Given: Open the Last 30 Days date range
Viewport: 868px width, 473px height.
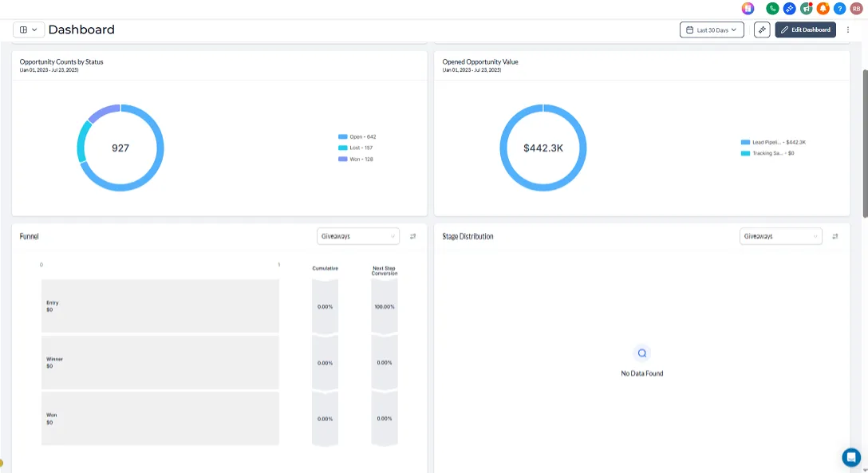Looking at the screenshot, I should (x=712, y=30).
